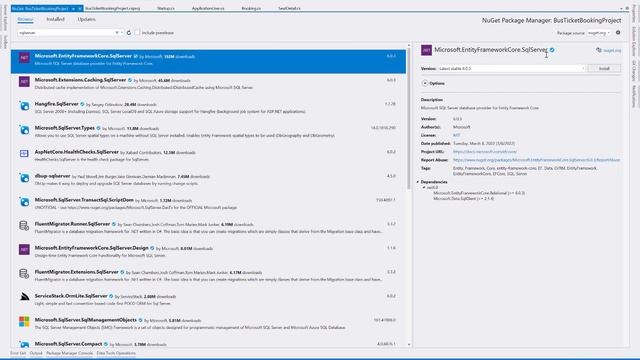Click the Microsoft.EntityFrameworkCore.SqlServer package icon in the results list

[24, 58]
